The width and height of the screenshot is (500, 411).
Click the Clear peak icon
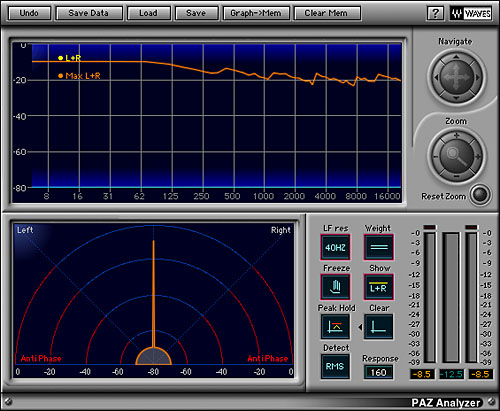point(379,327)
